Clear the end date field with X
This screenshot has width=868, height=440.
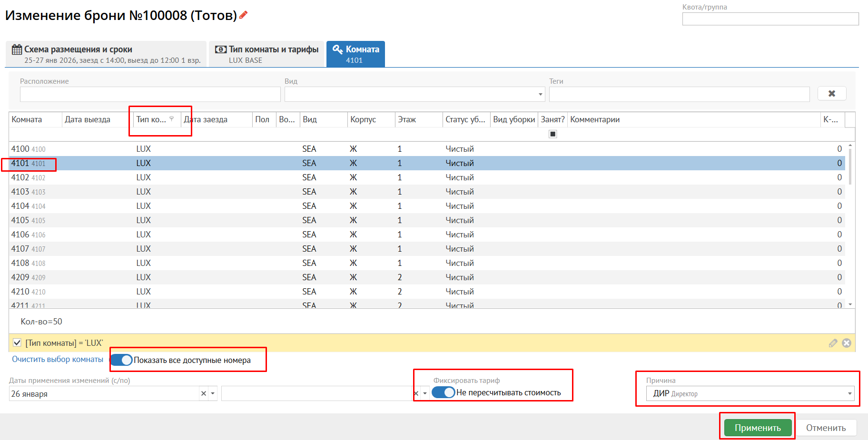[x=416, y=393]
